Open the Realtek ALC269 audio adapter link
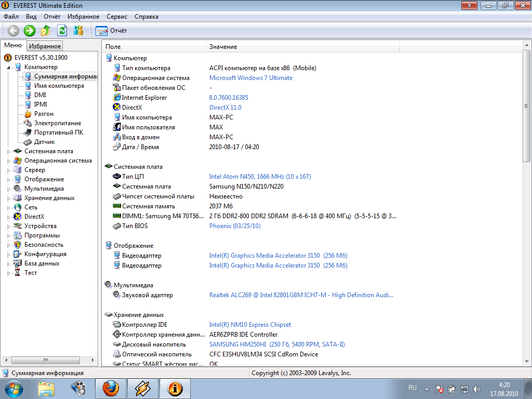The height and width of the screenshot is (399, 532). (x=301, y=295)
